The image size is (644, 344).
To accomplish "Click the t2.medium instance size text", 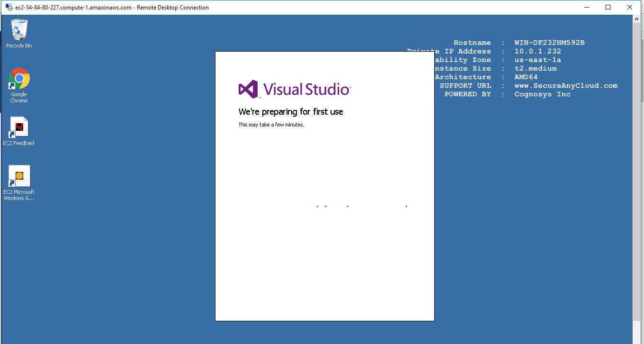I will (536, 69).
